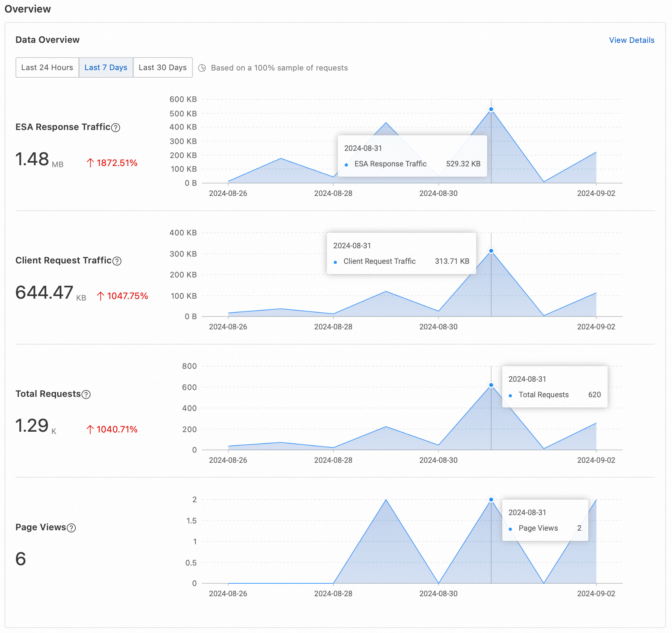This screenshot has height=633, width=672.
Task: Click the 313.71 KB tooltip value
Action: coord(452,261)
